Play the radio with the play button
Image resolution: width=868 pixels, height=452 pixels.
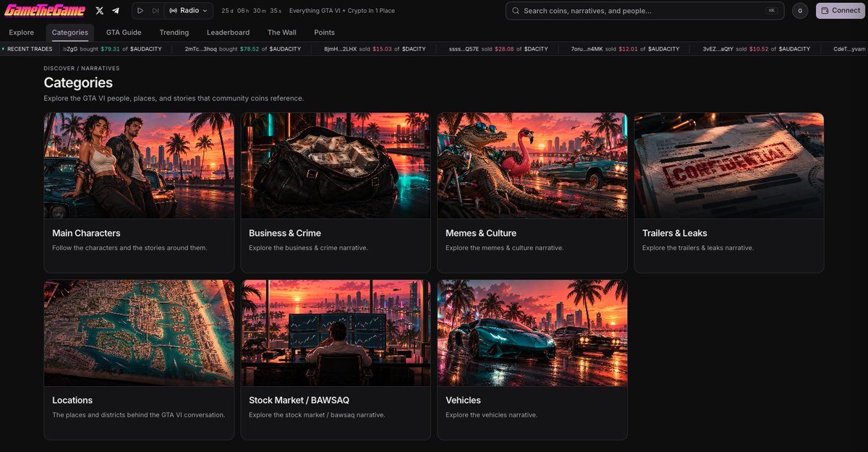pos(140,11)
